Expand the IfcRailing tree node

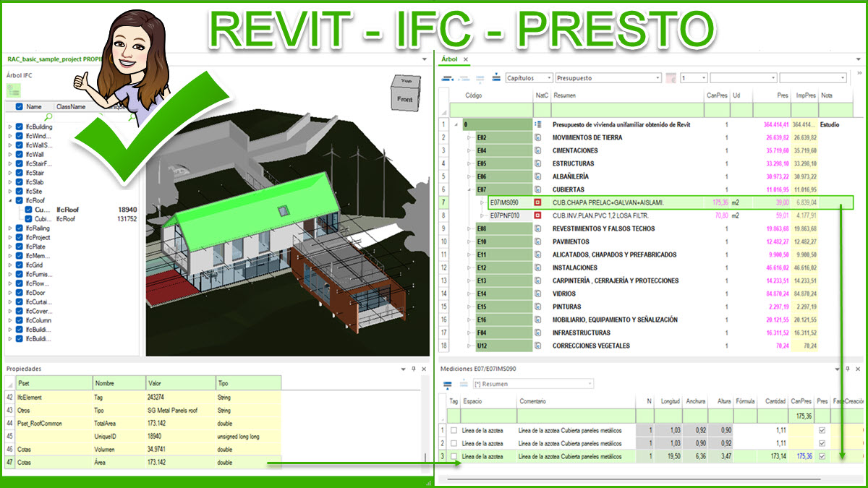click(10, 228)
